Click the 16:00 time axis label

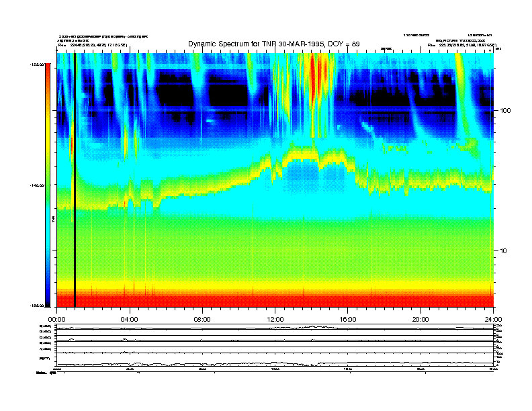(348, 320)
